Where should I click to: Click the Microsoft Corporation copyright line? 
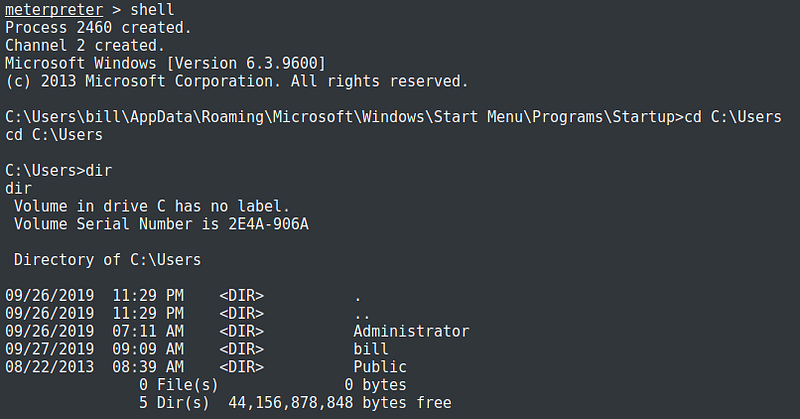pyautogui.click(x=236, y=81)
